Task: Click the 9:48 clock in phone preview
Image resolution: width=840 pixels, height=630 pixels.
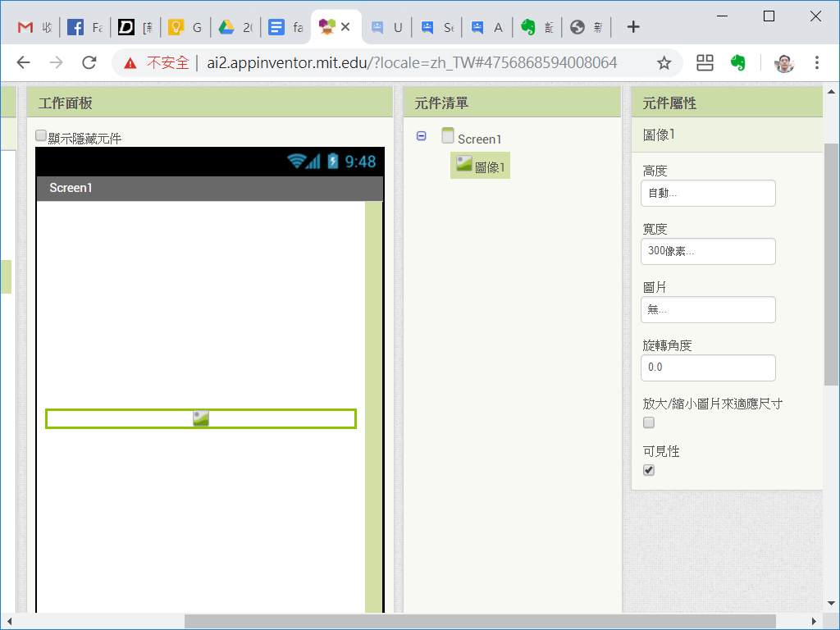Action: (361, 162)
